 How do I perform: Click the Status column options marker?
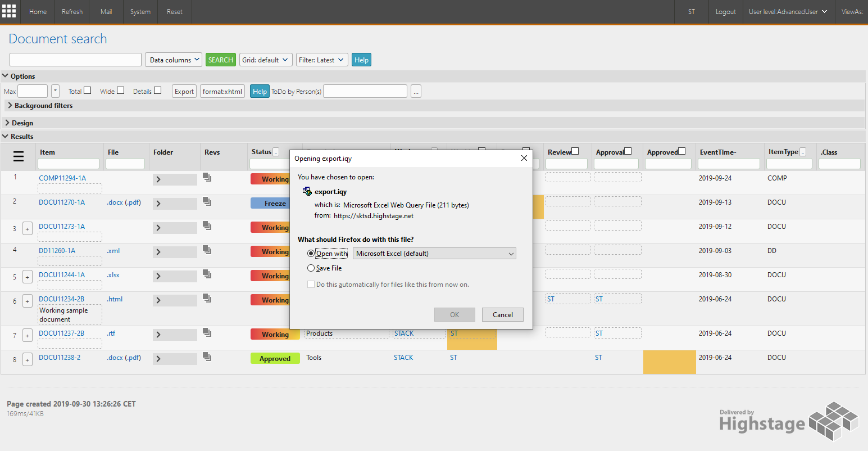pos(276,152)
